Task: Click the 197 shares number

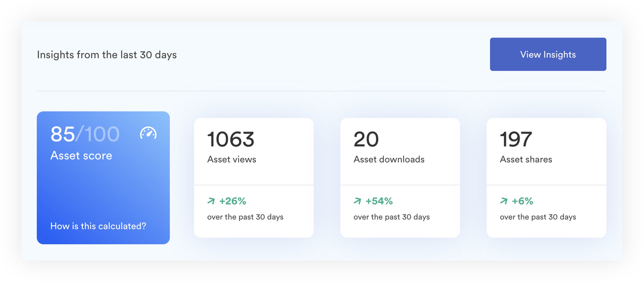Action: 516,139
